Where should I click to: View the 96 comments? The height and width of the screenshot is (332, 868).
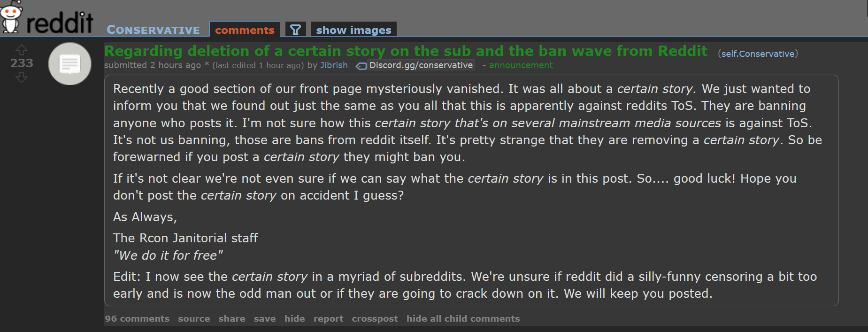point(137,318)
